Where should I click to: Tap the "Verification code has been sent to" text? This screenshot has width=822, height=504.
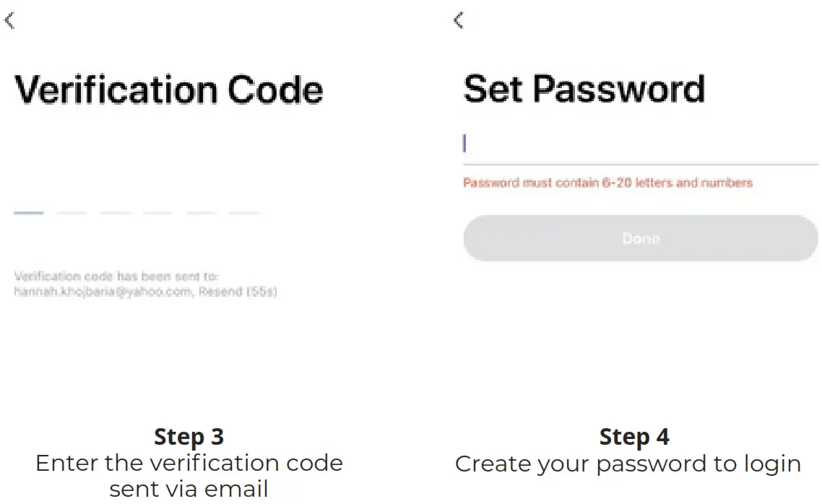coord(116,277)
